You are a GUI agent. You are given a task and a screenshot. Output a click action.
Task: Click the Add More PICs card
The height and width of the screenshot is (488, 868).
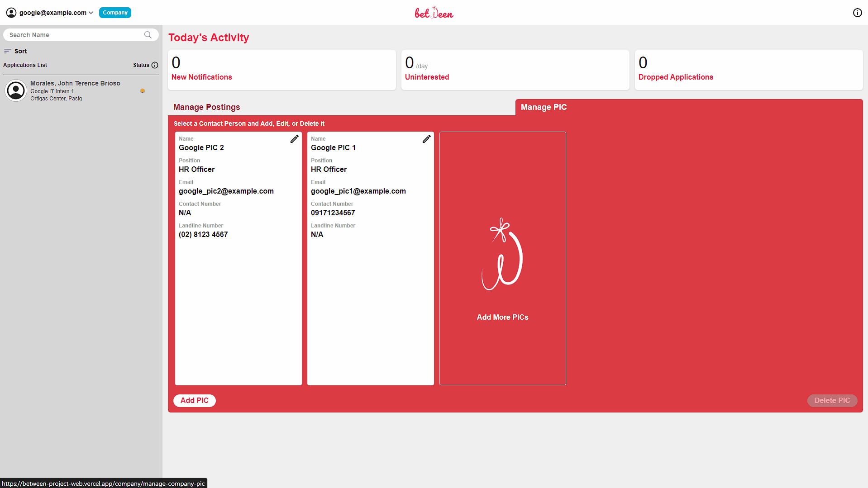tap(502, 258)
